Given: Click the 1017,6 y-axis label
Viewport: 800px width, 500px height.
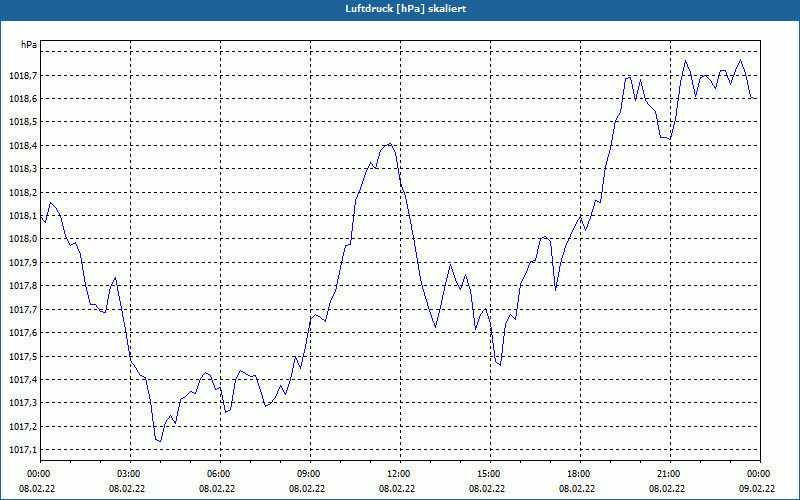Looking at the screenshot, I should click(x=23, y=333).
